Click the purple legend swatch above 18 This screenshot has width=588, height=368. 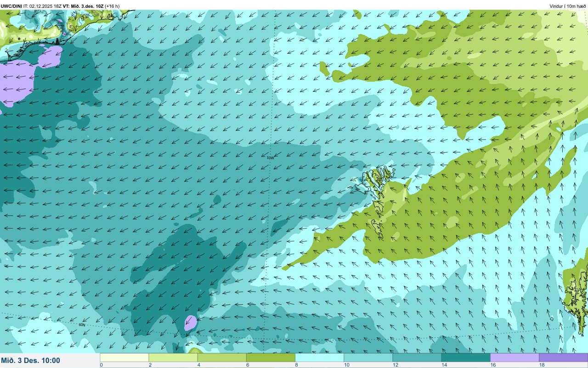click(564, 357)
